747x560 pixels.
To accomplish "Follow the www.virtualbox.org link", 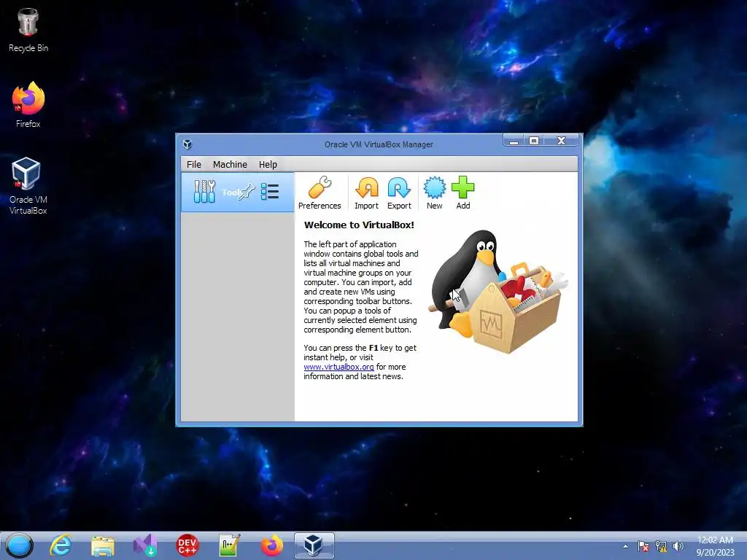I will coord(338,367).
